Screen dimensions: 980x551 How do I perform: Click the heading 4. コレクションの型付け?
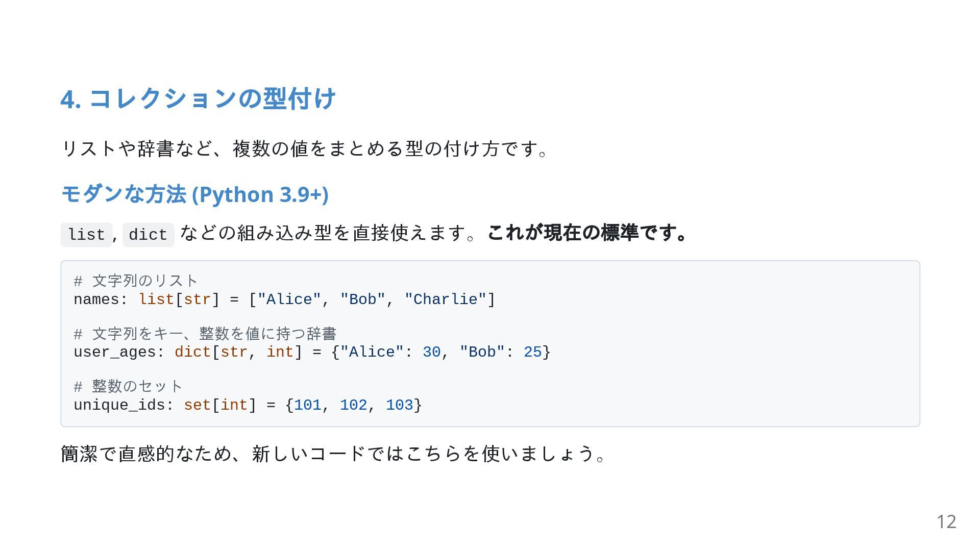198,98
